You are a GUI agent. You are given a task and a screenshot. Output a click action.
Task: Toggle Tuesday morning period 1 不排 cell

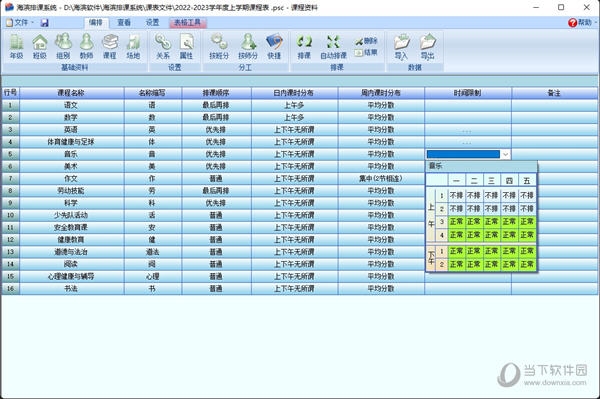[474, 195]
